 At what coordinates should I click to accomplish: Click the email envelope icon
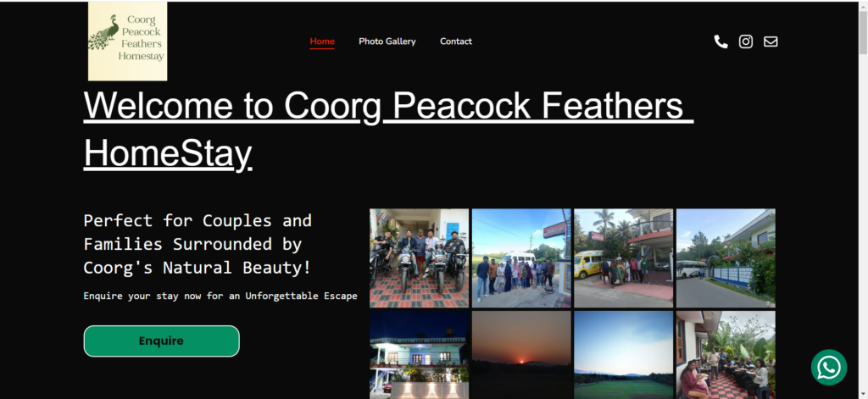(x=771, y=42)
